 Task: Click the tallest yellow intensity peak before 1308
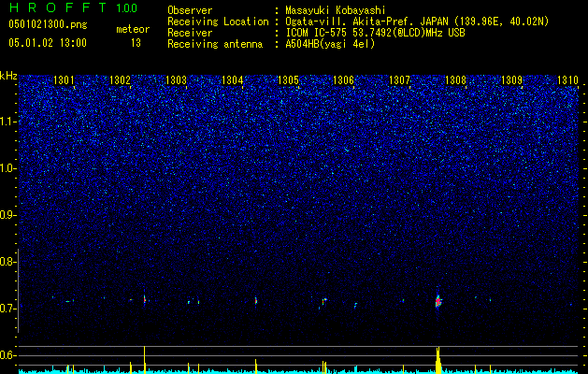click(x=437, y=360)
